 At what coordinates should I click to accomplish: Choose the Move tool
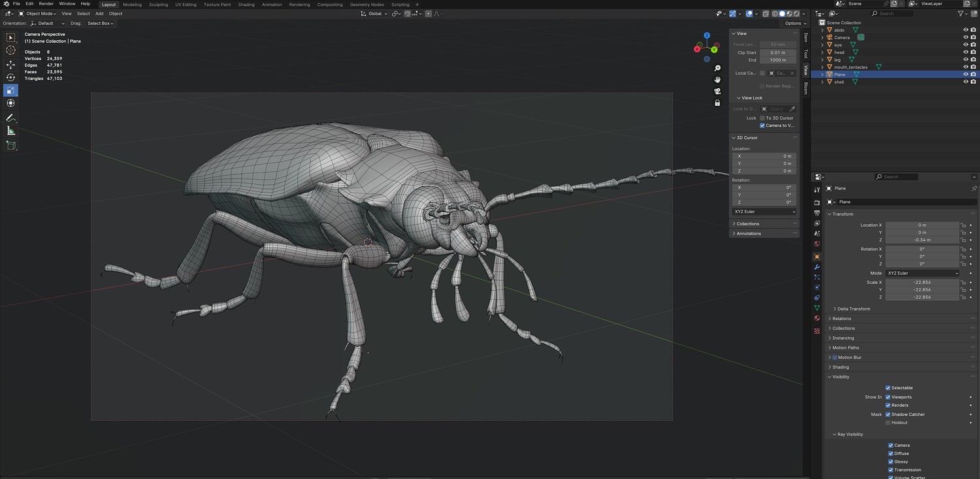(x=10, y=65)
